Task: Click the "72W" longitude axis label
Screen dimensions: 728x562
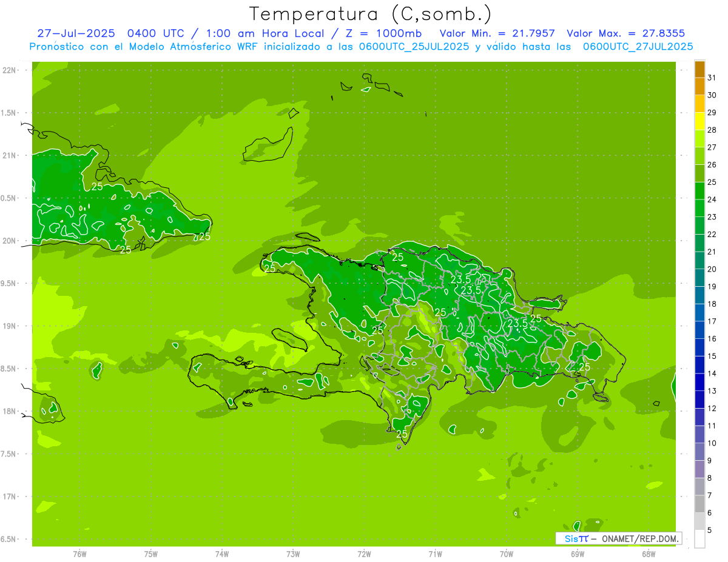Action: click(x=364, y=554)
